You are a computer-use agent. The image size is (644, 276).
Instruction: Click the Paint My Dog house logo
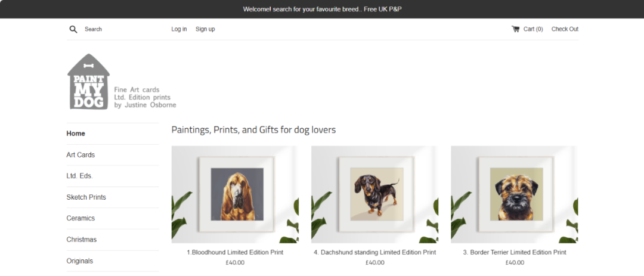[89, 82]
